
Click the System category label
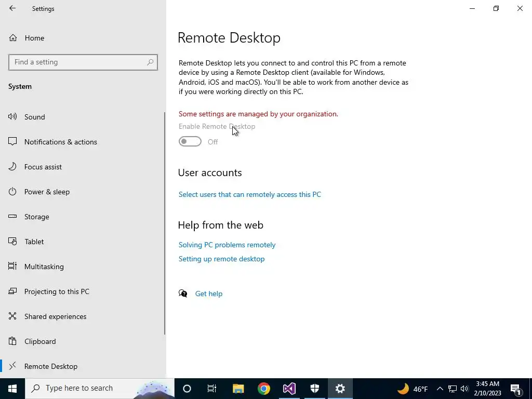(20, 86)
